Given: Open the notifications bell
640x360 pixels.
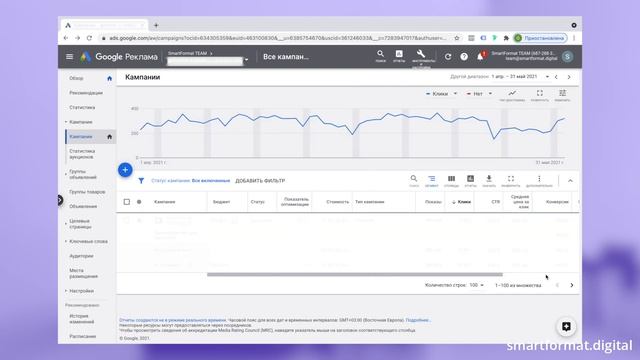Looking at the screenshot, I should click(x=480, y=56).
